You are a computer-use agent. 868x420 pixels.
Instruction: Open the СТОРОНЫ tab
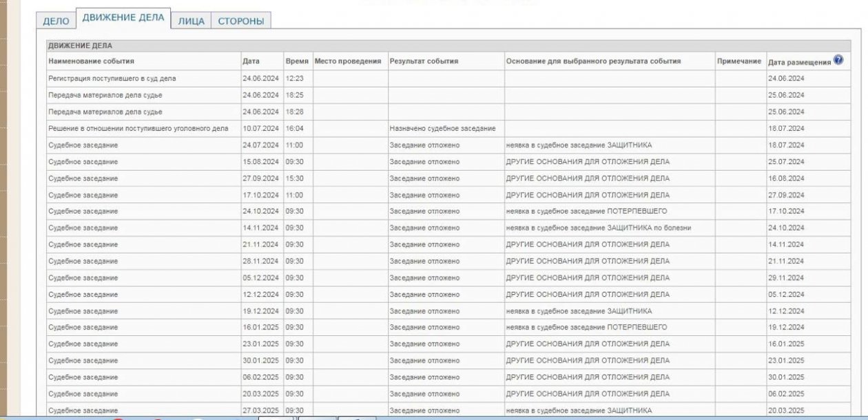(x=240, y=21)
